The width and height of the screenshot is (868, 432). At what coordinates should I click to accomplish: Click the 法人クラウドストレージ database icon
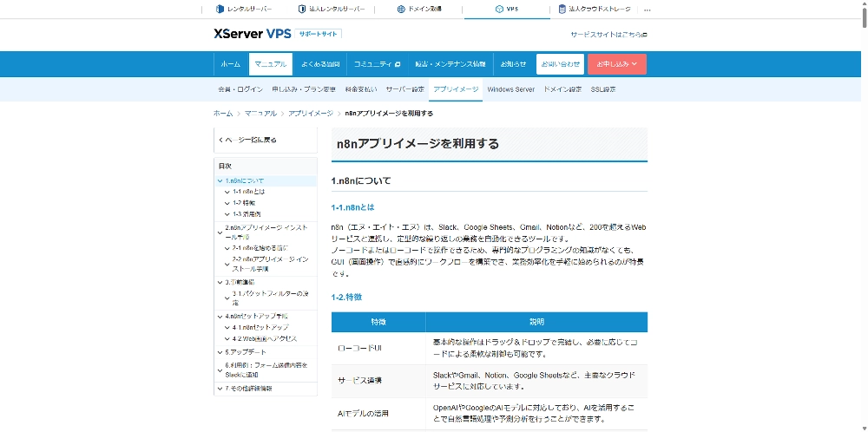point(562,10)
